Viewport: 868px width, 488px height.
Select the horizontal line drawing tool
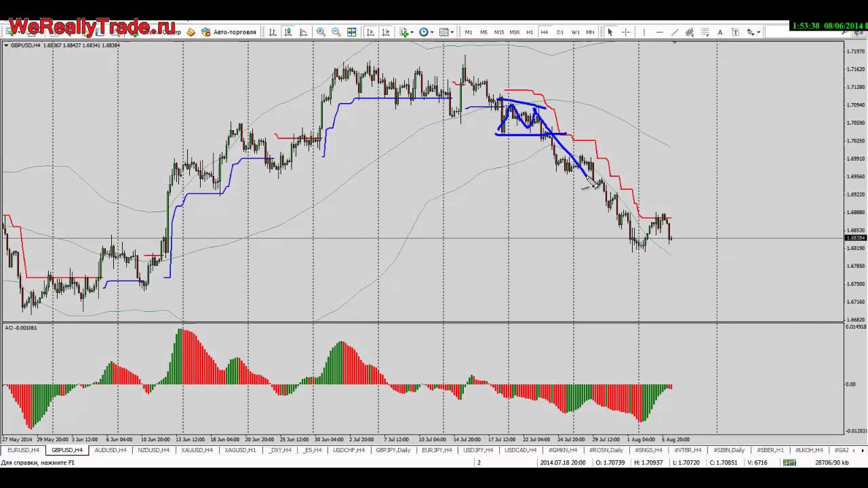[x=659, y=32]
